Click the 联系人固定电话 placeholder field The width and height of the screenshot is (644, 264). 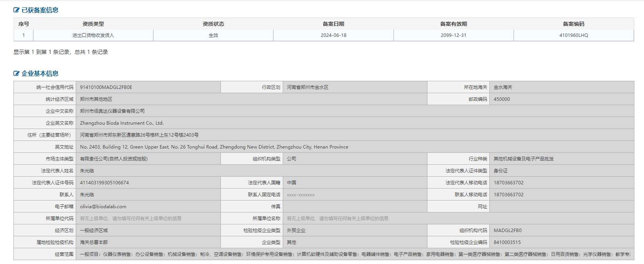click(355, 195)
